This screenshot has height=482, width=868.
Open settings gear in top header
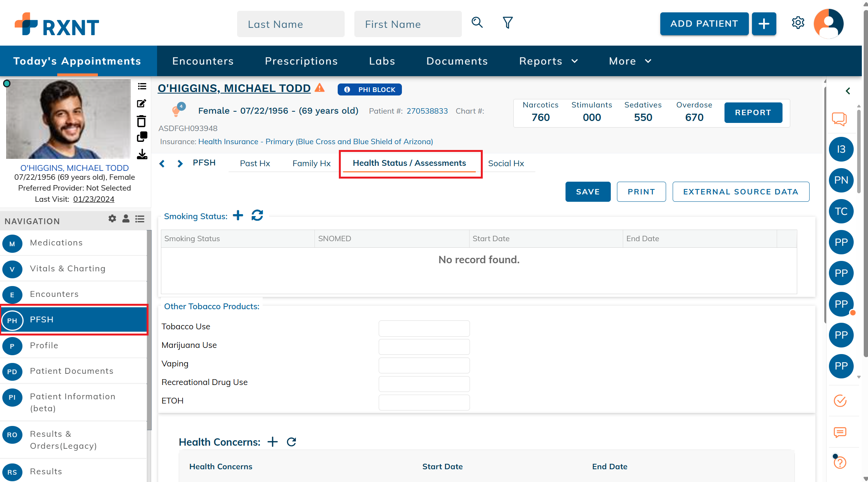[x=798, y=23]
